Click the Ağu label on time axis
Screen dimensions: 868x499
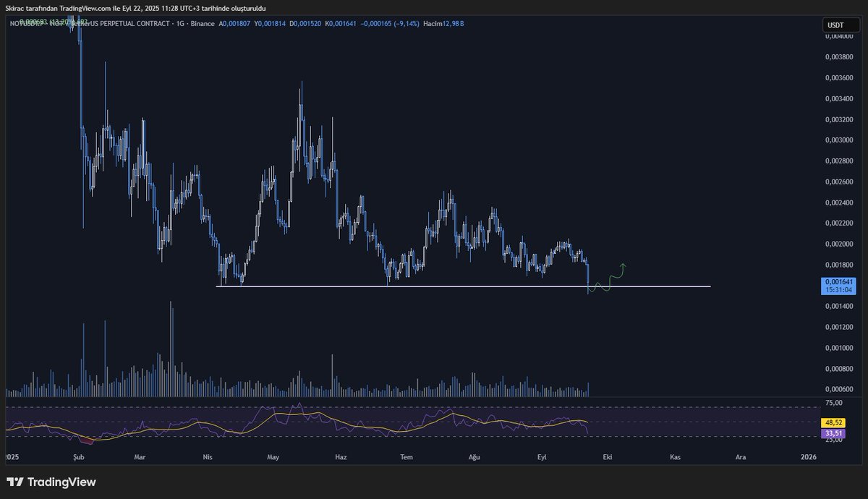point(475,457)
